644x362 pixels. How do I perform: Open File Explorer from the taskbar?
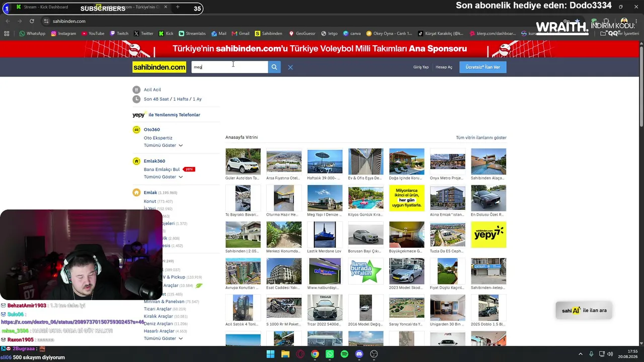pos(285,354)
